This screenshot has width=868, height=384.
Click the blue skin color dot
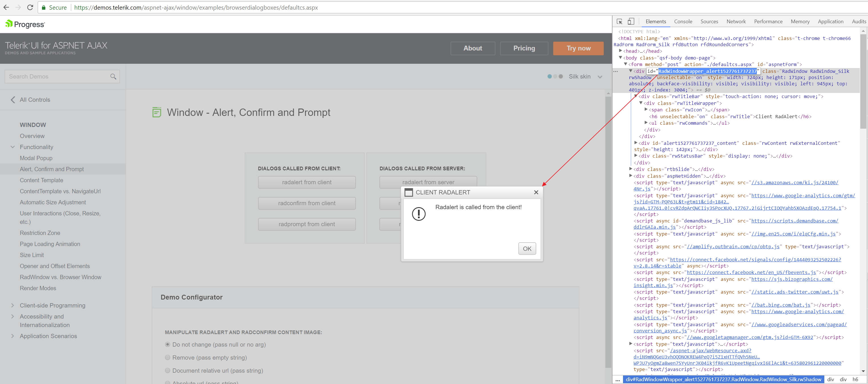550,77
